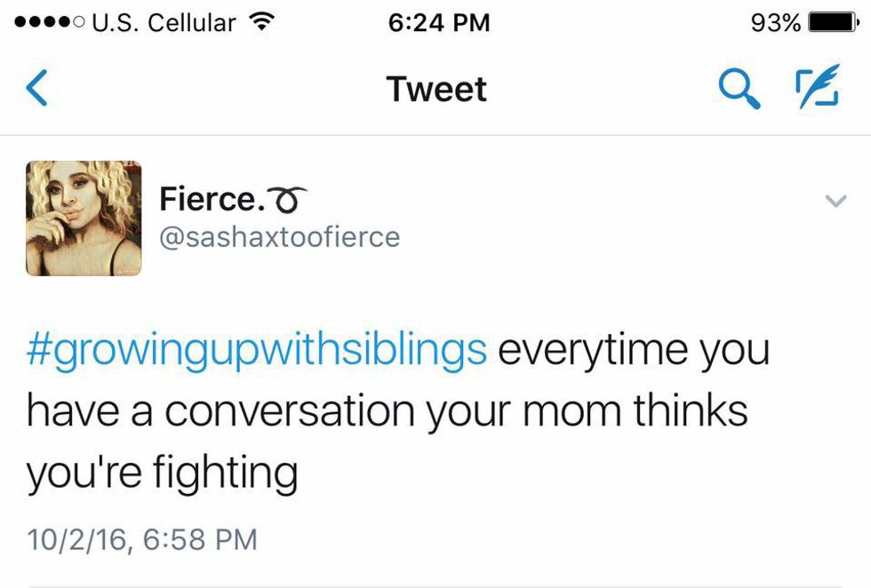Viewport: 871px width, 588px height.
Task: Open the #growingupwithsiblings hashtag
Action: pyautogui.click(x=256, y=350)
